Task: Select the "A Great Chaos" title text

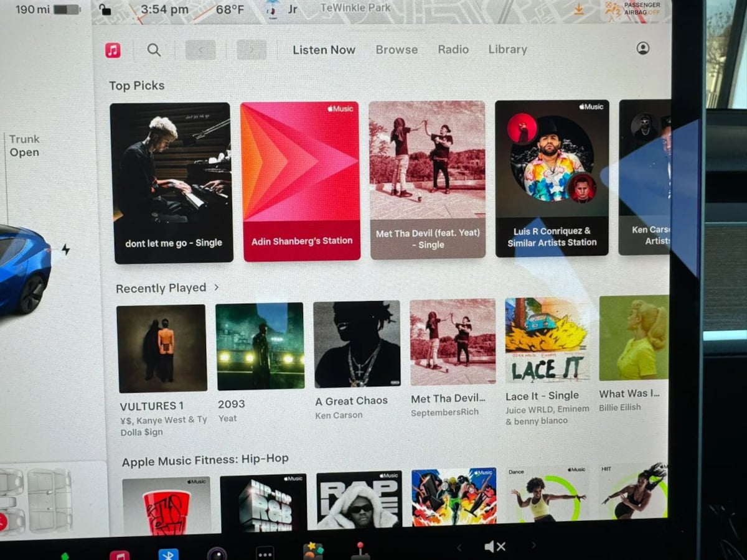Action: tap(351, 401)
